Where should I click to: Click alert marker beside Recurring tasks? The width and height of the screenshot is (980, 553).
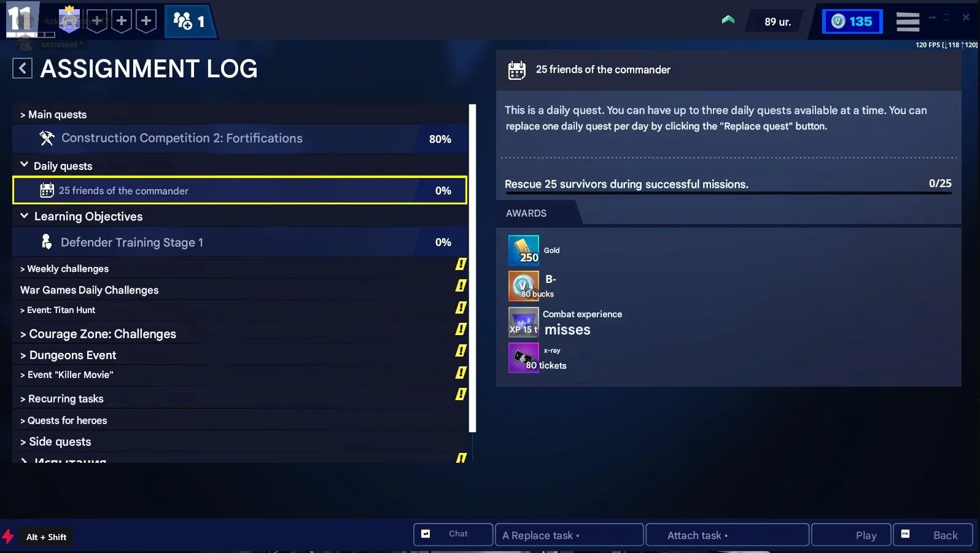(x=461, y=394)
